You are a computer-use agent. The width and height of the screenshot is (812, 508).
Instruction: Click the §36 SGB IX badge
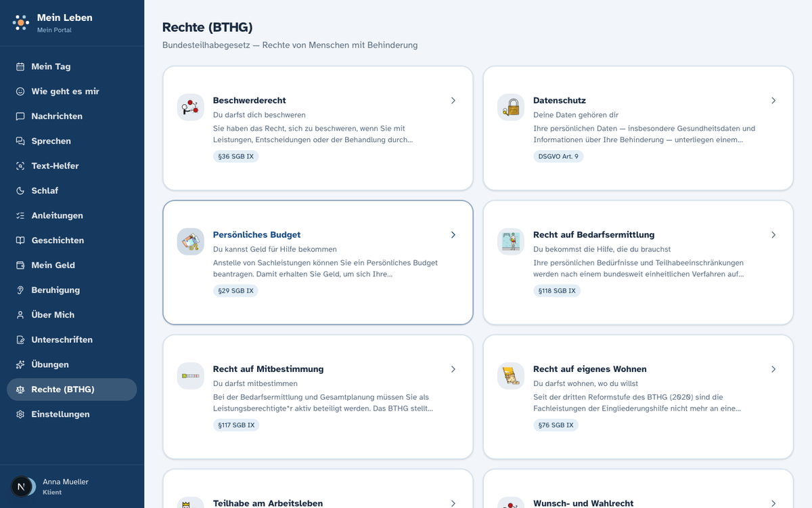click(235, 156)
